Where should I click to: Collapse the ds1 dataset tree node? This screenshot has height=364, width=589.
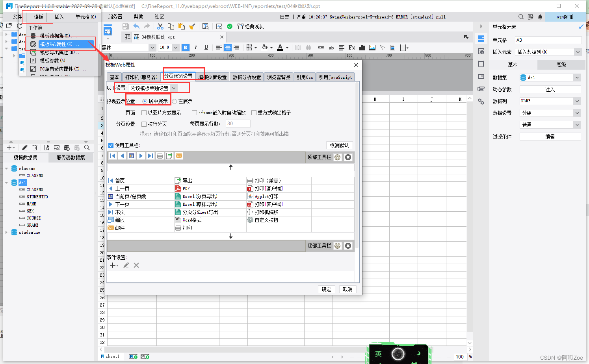click(x=6, y=182)
